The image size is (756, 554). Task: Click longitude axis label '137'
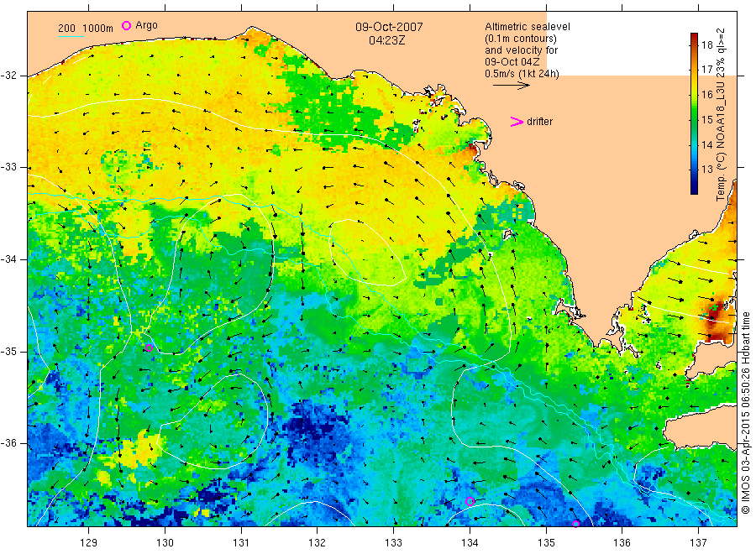tap(698, 543)
